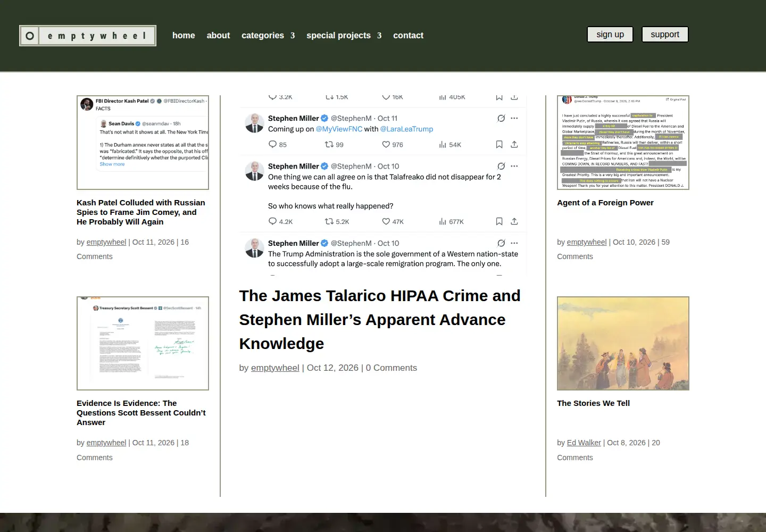This screenshot has height=532, width=766.
Task: Visit the Ed Walker author link
Action: pyautogui.click(x=584, y=443)
